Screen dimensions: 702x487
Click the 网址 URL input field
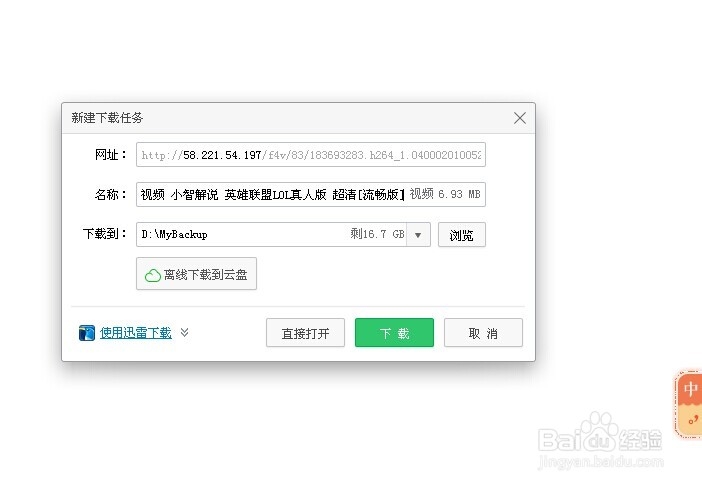pos(311,155)
